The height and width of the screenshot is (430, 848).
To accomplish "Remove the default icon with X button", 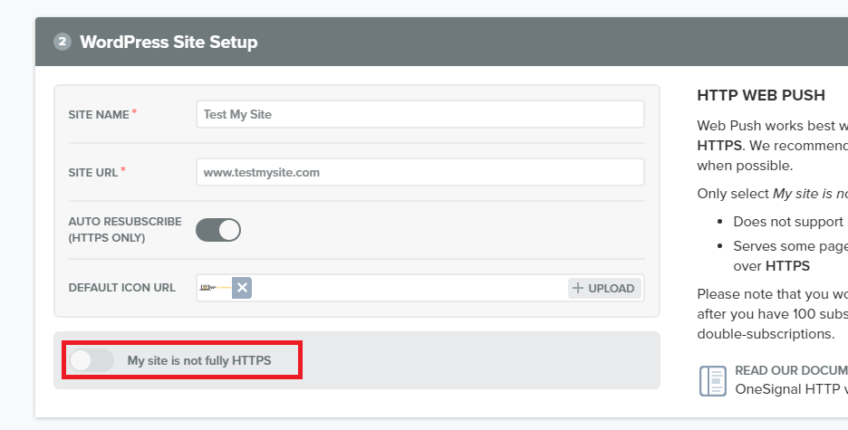I will tap(242, 288).
